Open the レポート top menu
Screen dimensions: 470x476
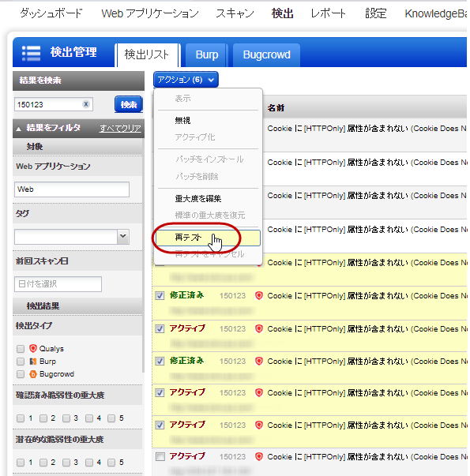click(x=328, y=13)
